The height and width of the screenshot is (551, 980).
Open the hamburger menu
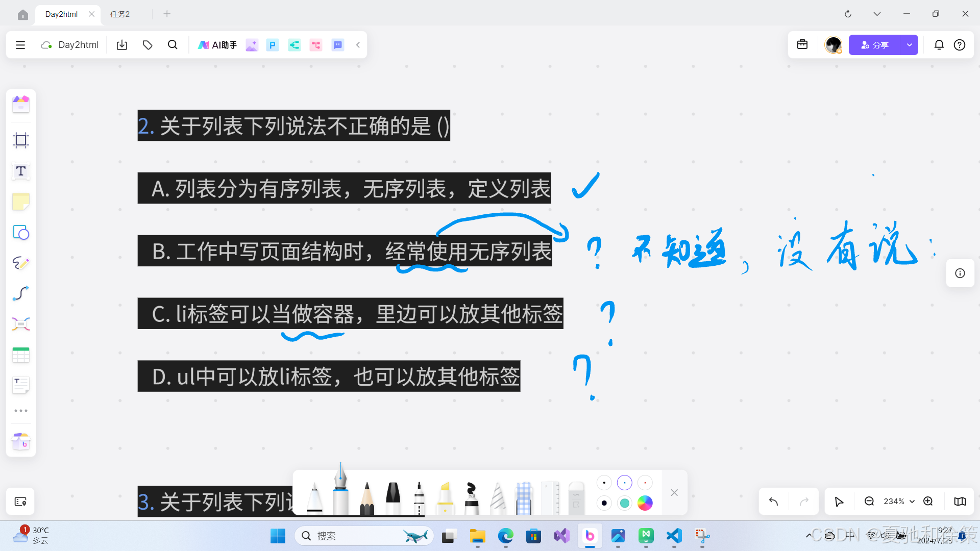[x=20, y=45]
